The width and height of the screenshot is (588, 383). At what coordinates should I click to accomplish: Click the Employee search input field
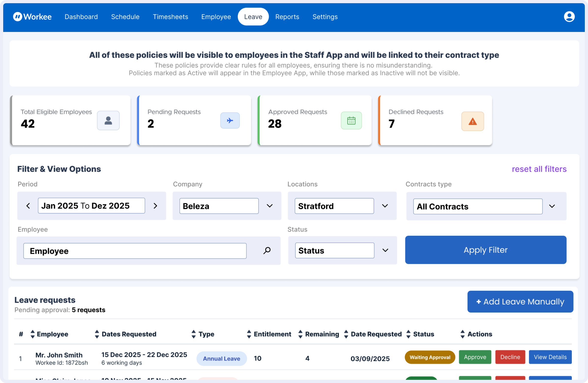point(135,251)
